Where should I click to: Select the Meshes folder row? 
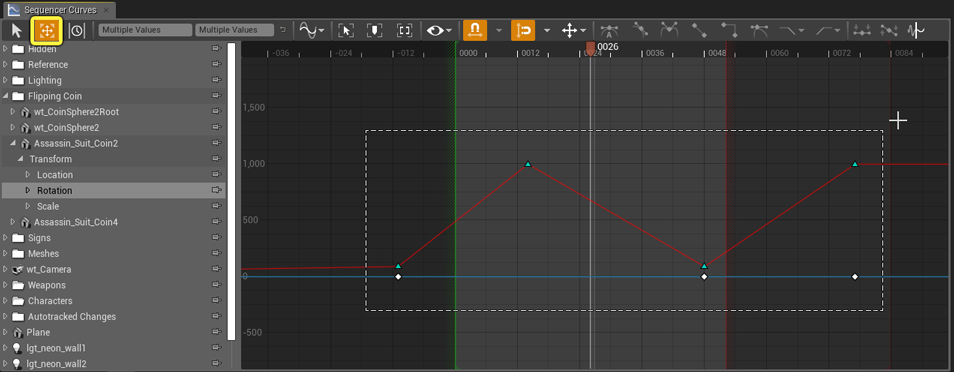point(113,254)
